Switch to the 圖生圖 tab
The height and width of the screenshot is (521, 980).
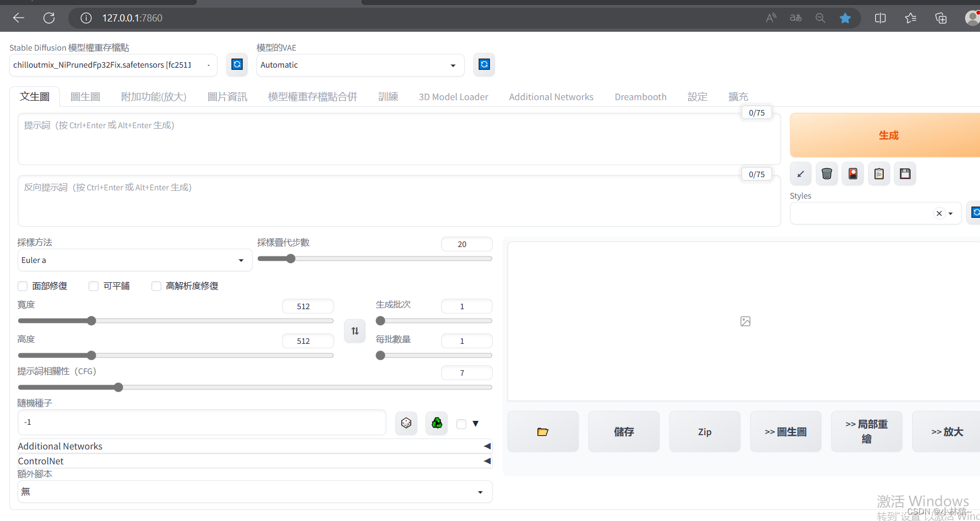point(85,97)
